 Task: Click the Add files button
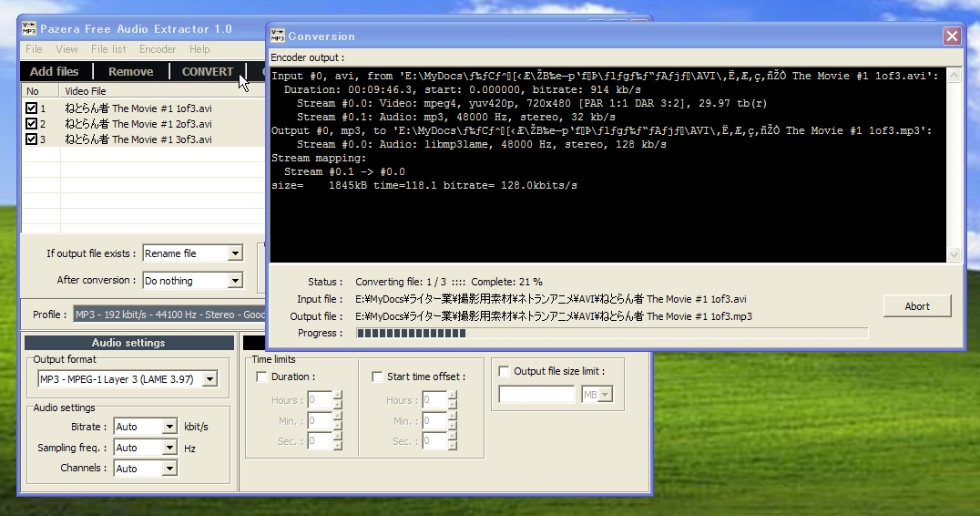(55, 71)
